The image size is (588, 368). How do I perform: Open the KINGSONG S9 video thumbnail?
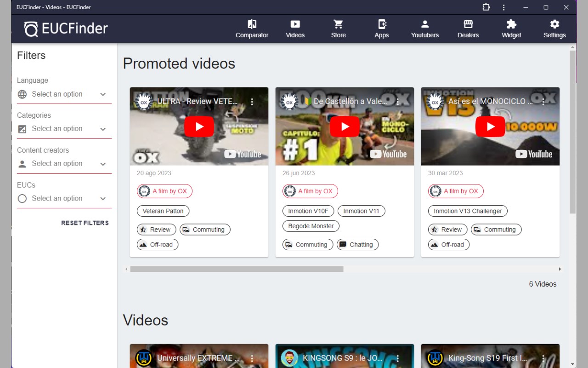tap(345, 356)
